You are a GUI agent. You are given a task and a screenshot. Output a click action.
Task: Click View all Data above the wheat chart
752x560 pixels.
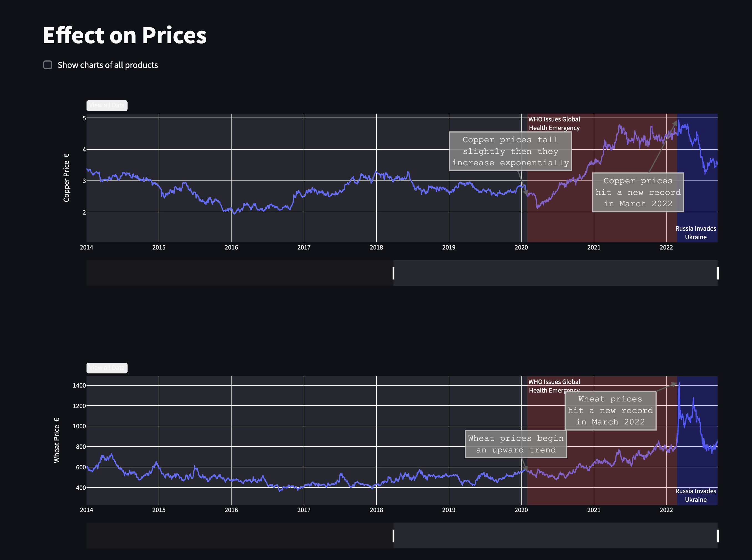pos(107,368)
